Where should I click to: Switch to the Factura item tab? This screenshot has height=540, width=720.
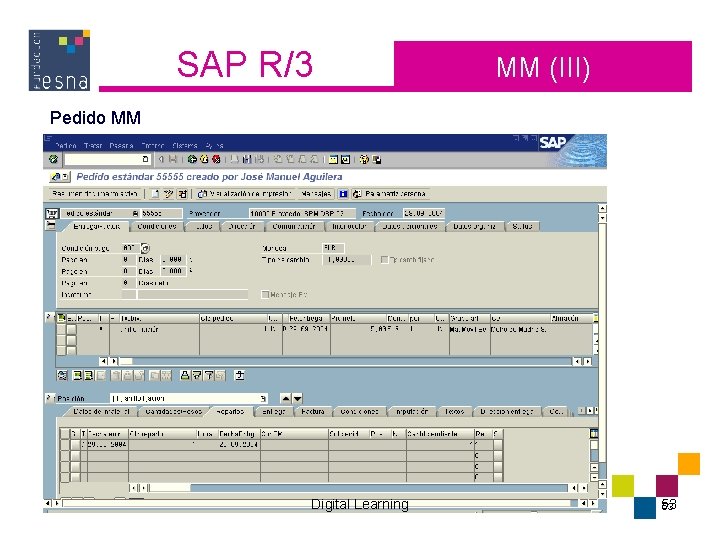tap(313, 411)
